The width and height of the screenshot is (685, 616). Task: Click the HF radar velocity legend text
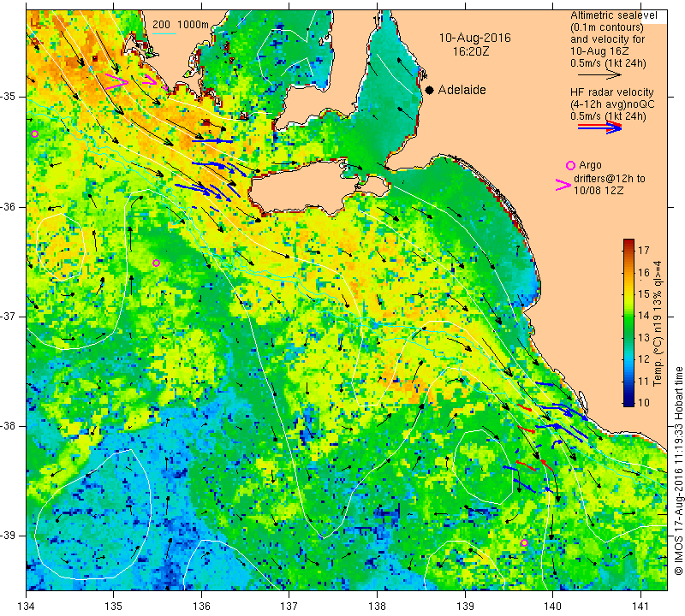(612, 92)
